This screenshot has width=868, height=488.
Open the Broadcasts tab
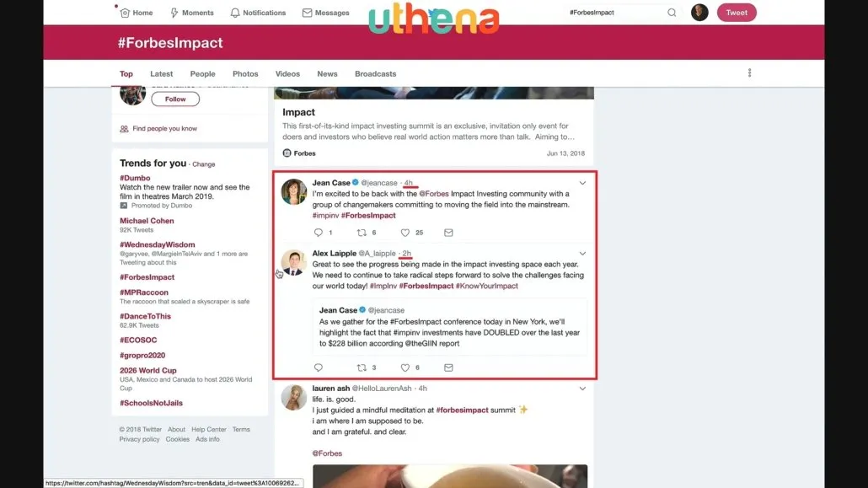pos(375,73)
